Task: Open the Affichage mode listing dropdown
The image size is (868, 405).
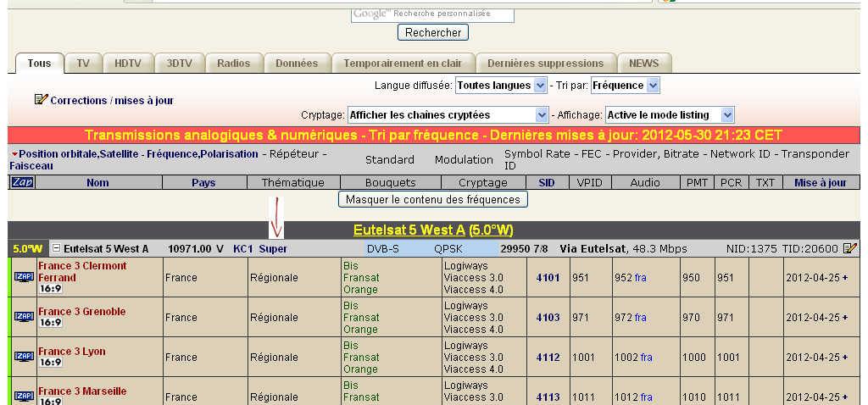Action: 670,115
